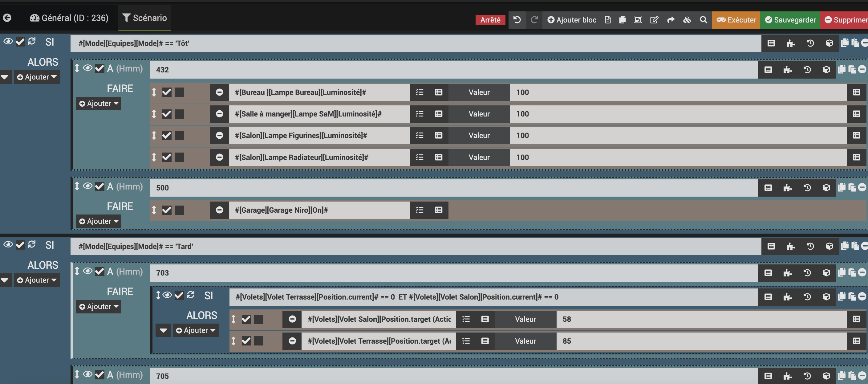Remove the Volet Salon Position.target action
Image resolution: width=868 pixels, height=384 pixels.
click(292, 319)
